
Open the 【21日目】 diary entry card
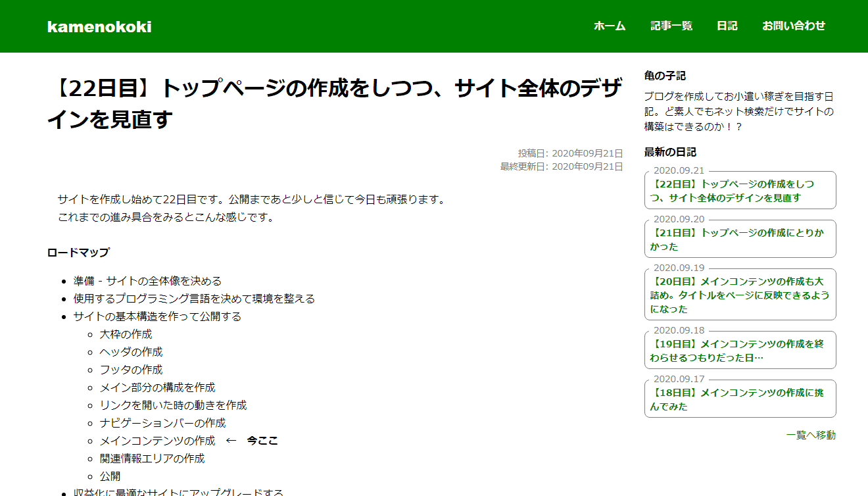tap(740, 238)
